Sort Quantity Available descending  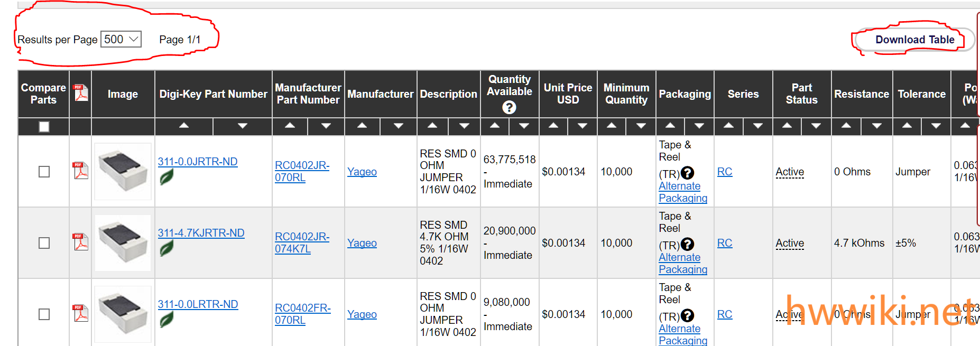coord(524,126)
